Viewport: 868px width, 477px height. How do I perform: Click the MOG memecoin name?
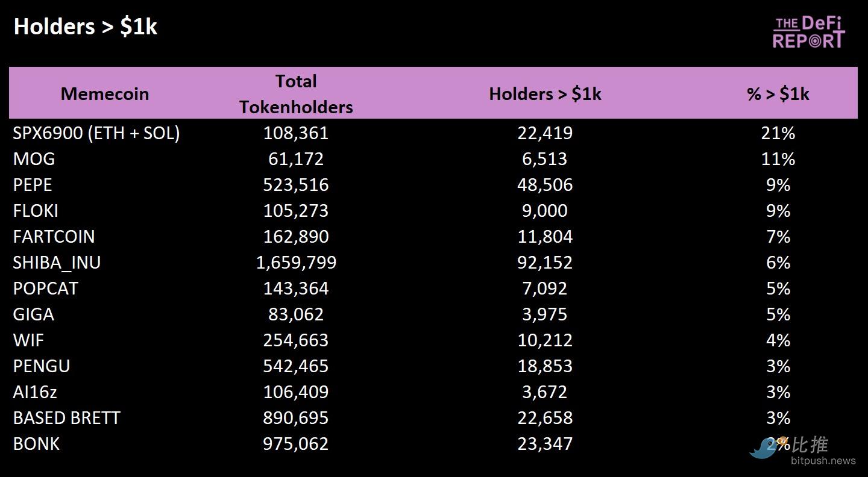[34, 159]
